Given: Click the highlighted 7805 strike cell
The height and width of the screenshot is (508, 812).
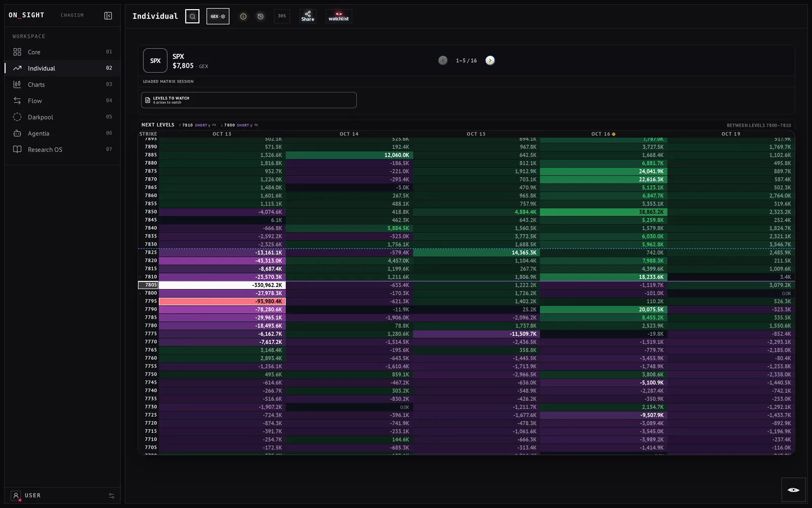Looking at the screenshot, I should coord(149,285).
